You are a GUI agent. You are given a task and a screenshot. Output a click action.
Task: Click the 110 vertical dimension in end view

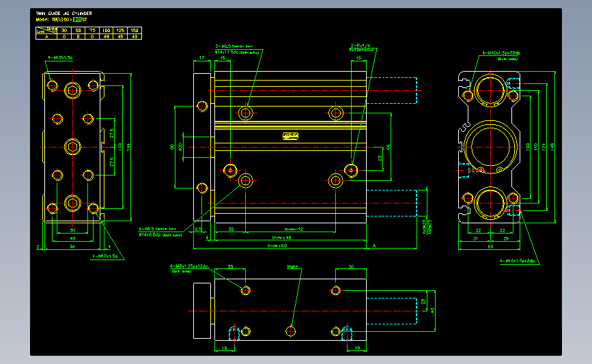(x=535, y=147)
